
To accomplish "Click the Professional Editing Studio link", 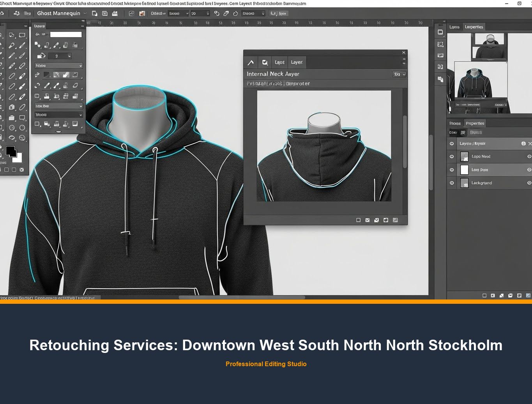I will (266, 364).
